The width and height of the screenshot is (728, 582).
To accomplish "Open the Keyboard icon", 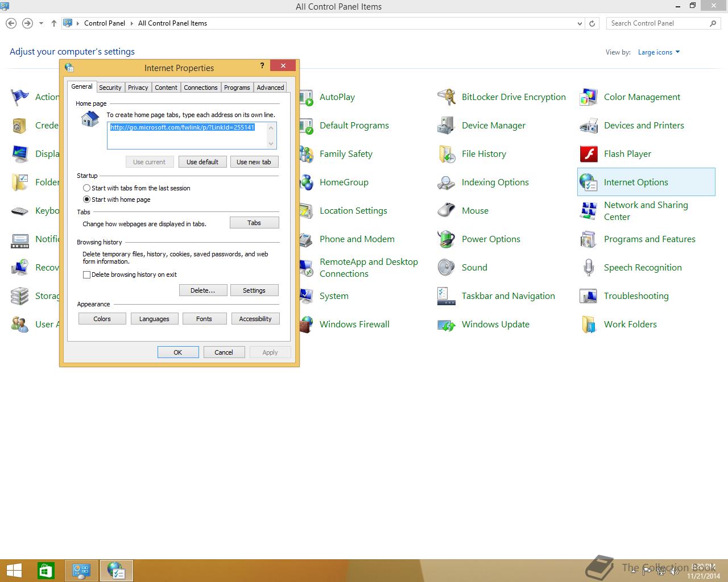I will 19,211.
